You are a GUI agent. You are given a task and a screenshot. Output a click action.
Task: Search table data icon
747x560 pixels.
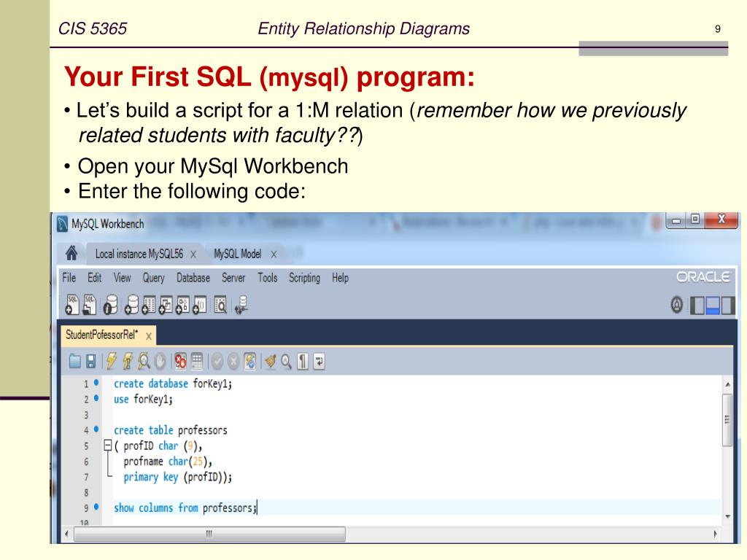pos(220,305)
